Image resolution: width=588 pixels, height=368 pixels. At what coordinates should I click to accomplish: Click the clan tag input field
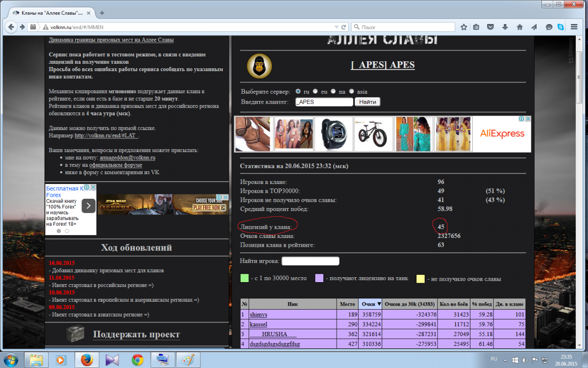(324, 102)
